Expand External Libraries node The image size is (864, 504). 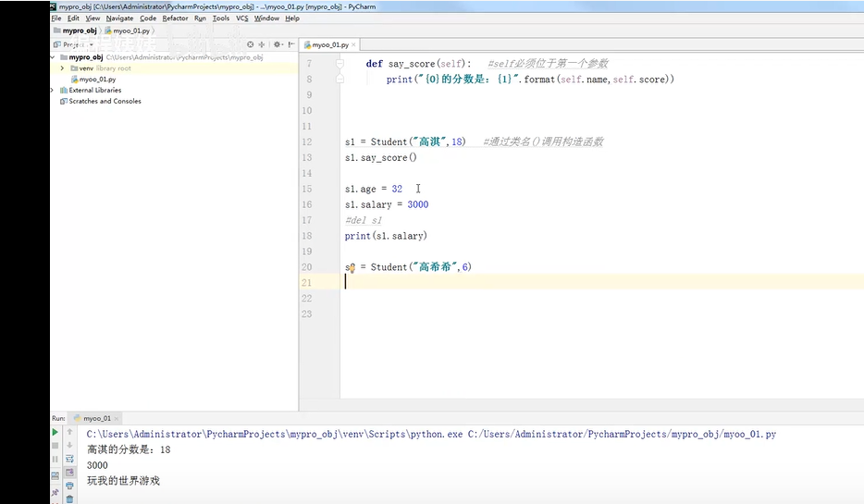(53, 91)
